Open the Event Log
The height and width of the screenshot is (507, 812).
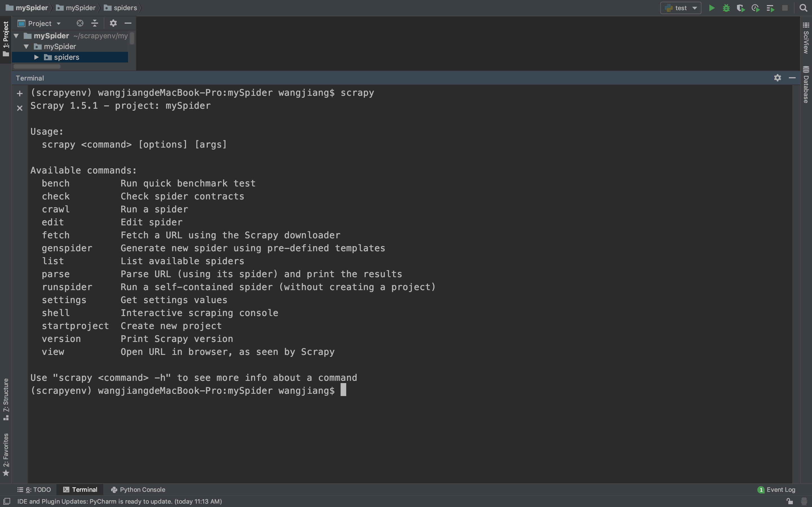click(776, 490)
